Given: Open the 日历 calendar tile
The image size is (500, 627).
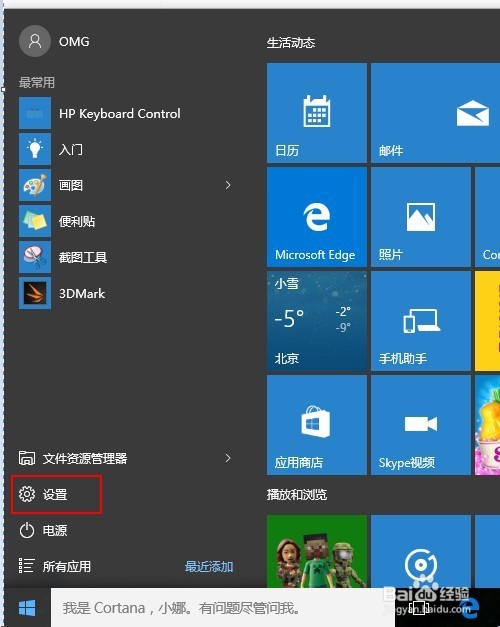Looking at the screenshot, I should 317,113.
